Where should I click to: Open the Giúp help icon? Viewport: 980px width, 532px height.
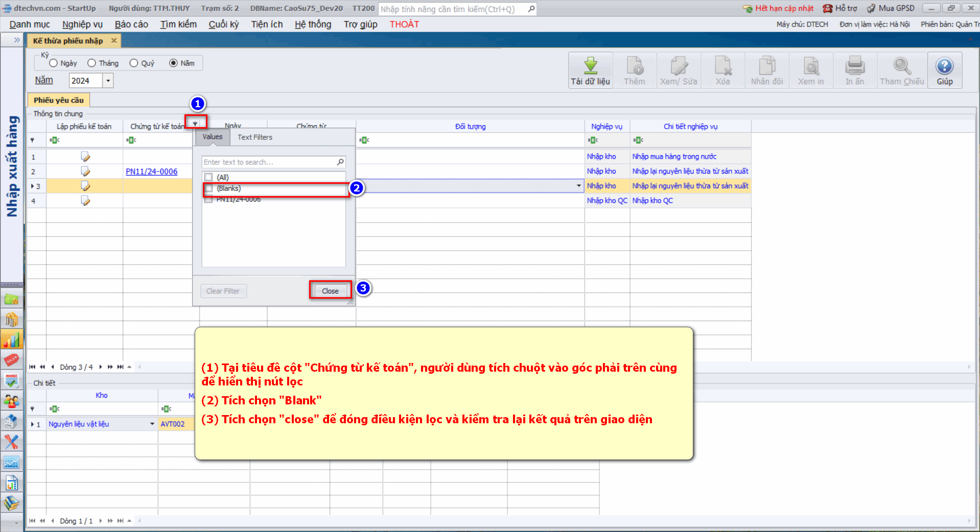click(x=944, y=66)
